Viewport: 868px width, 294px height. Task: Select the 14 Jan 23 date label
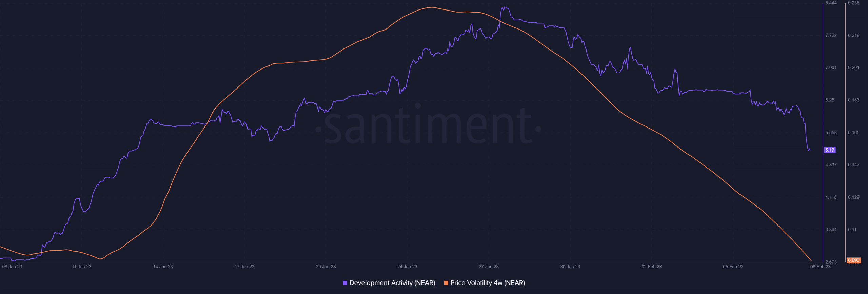(x=163, y=267)
